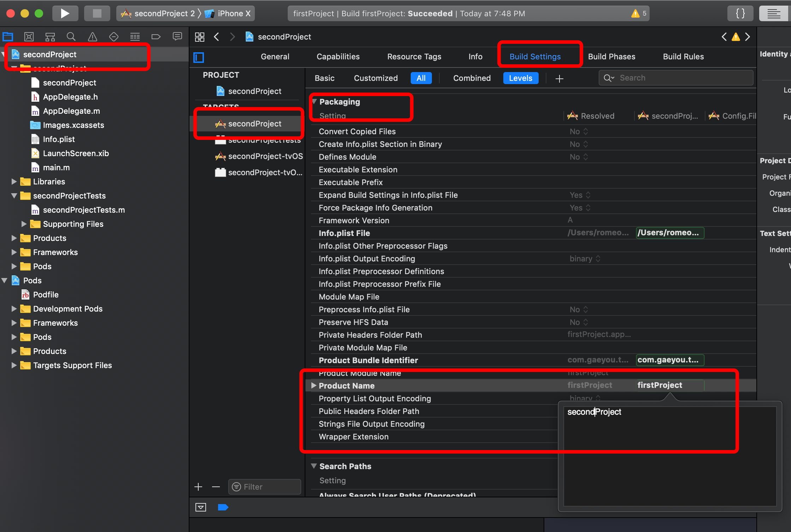Collapse the Search Paths section
Screen dimensions: 791x532
coord(314,466)
